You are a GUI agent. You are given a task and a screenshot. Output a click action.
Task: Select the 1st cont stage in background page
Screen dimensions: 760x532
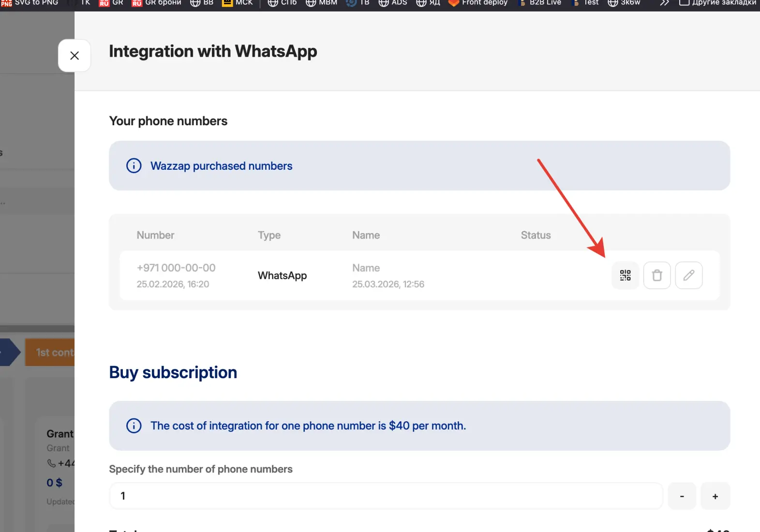pyautogui.click(x=50, y=353)
